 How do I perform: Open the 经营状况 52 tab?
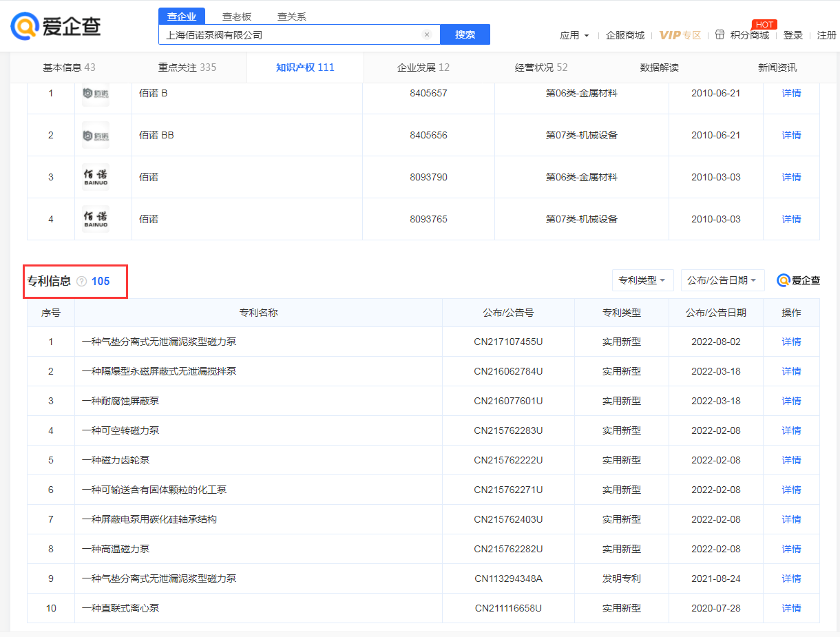[541, 67]
